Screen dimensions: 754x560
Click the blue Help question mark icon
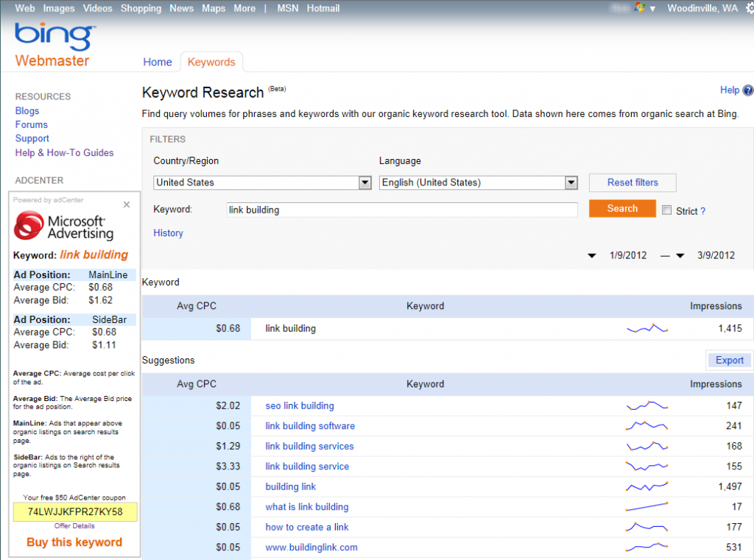748,91
